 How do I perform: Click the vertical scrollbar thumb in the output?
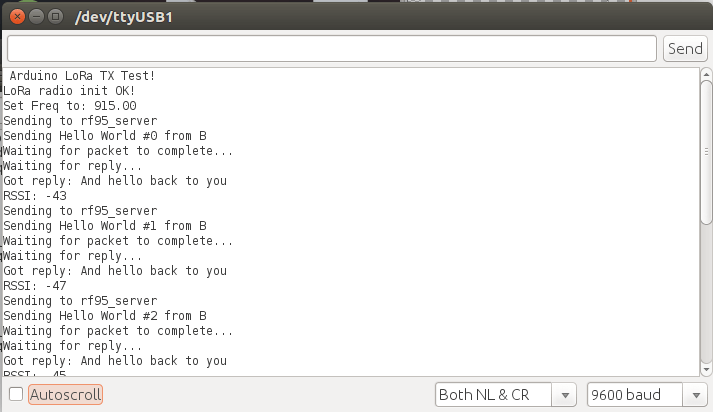coord(706,152)
